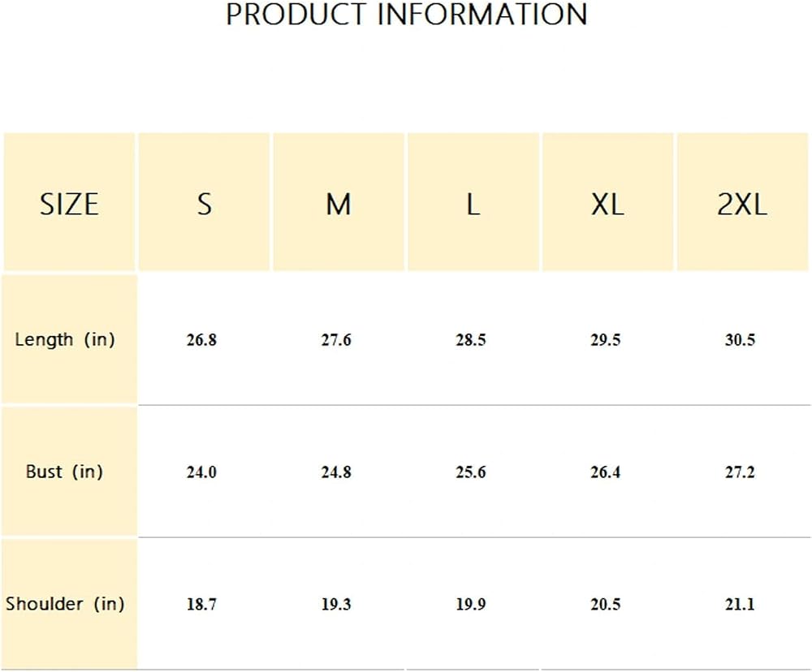Click the 27.6 length value for M
This screenshot has width=812, height=672.
coord(336,340)
